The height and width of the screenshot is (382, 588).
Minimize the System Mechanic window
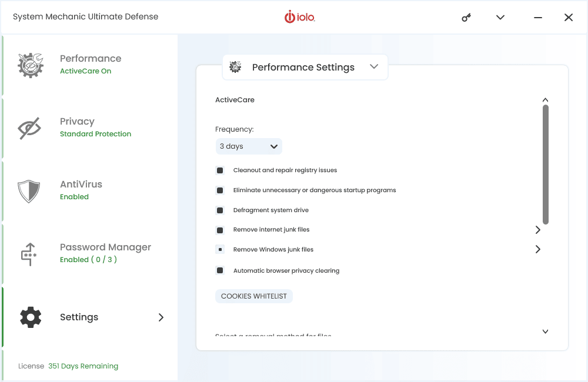[x=538, y=18]
